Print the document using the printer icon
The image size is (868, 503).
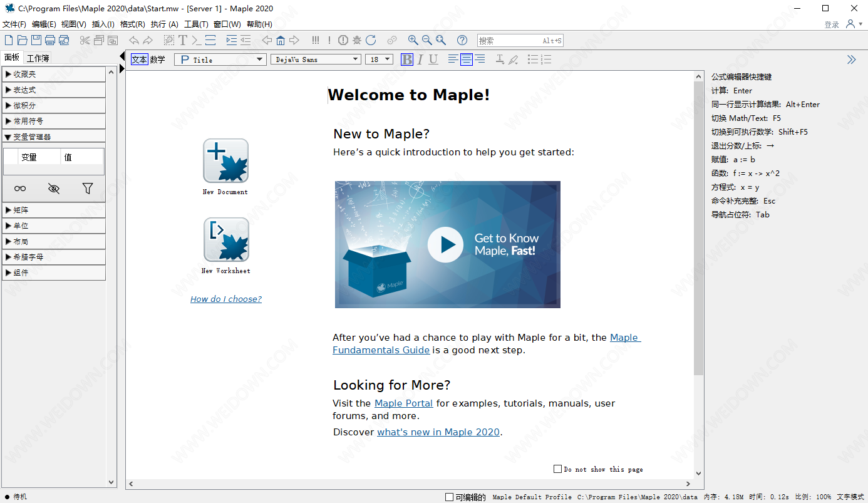click(x=50, y=40)
